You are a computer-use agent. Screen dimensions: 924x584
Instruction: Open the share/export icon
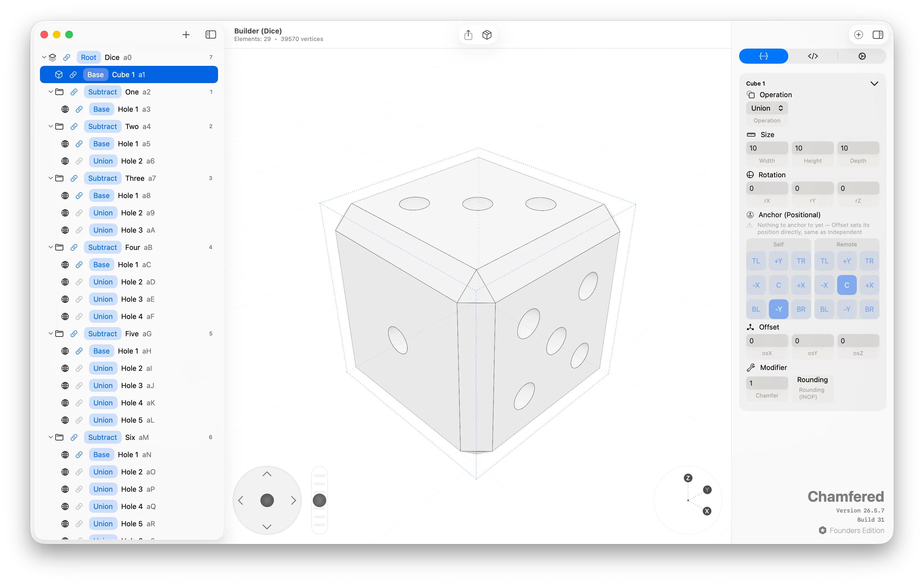468,35
